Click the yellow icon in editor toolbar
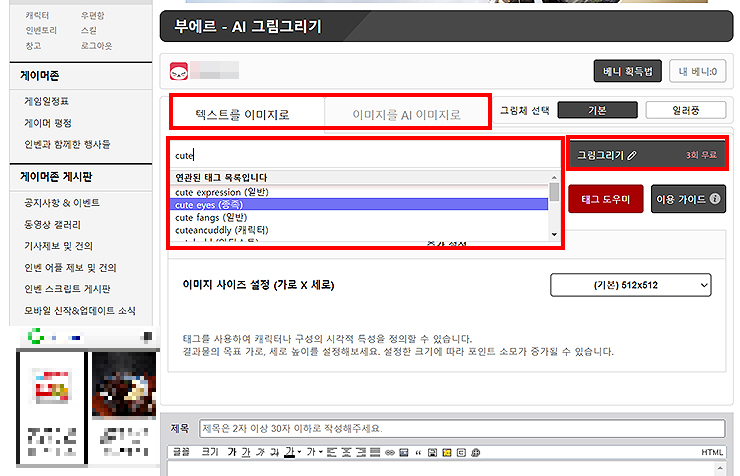Screen dimensions: 740x476 pos(446,452)
